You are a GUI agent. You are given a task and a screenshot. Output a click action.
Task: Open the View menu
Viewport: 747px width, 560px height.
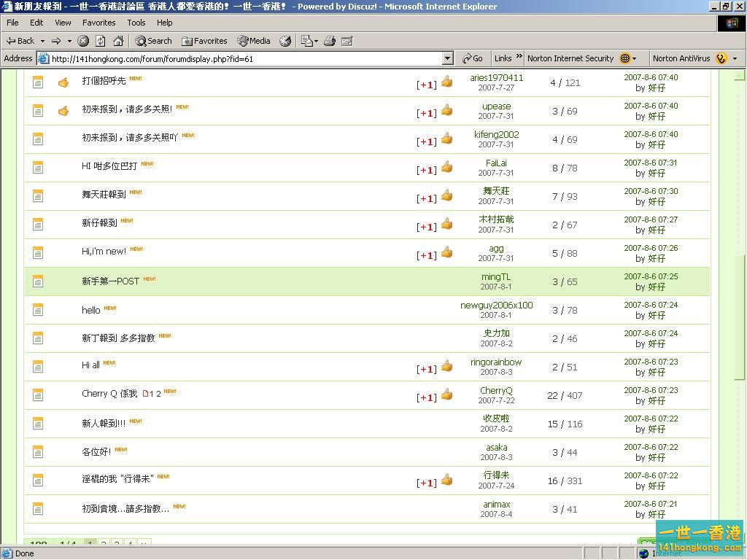[x=63, y=23]
